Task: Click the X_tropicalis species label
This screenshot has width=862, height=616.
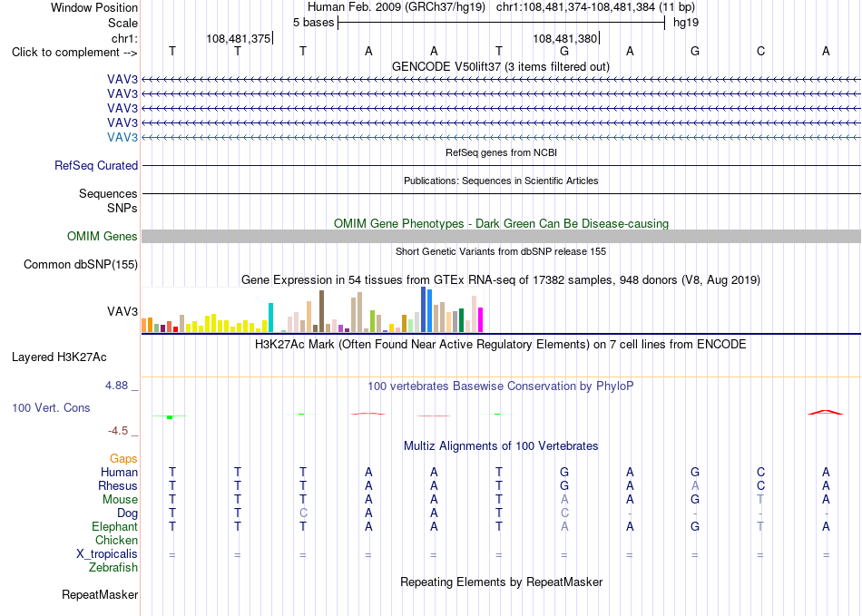Action: (107, 554)
